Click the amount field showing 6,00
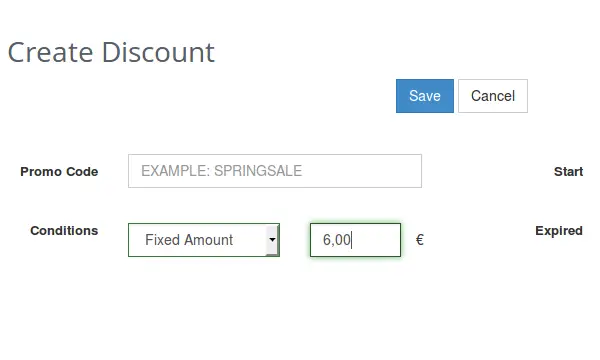This screenshot has width=600, height=360. point(355,240)
